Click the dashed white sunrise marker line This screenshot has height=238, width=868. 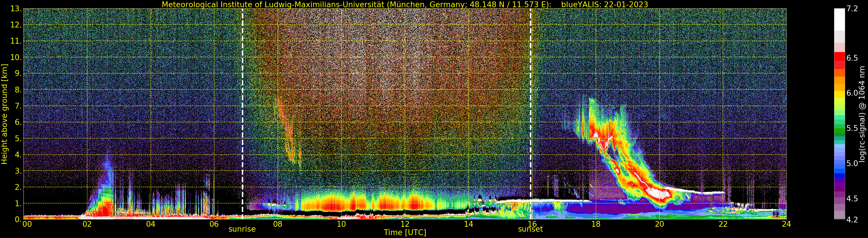[242, 114]
